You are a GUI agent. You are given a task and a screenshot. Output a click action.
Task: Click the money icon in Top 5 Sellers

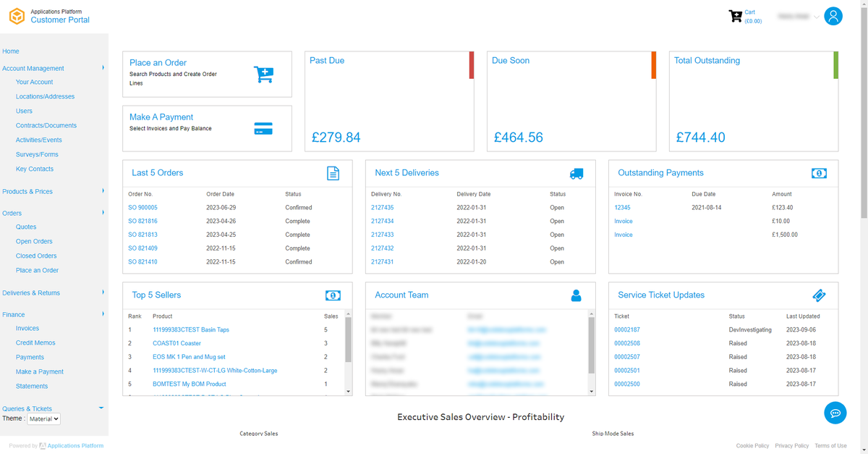[333, 295]
